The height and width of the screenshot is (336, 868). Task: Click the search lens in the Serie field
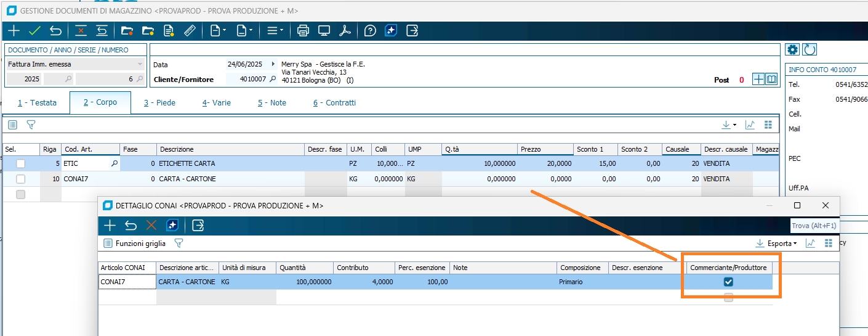tap(68, 79)
